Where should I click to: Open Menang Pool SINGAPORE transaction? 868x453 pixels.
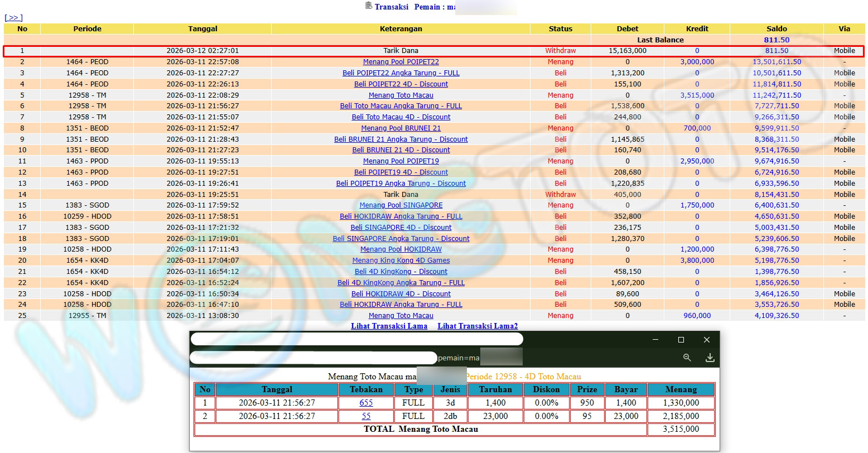tap(401, 205)
